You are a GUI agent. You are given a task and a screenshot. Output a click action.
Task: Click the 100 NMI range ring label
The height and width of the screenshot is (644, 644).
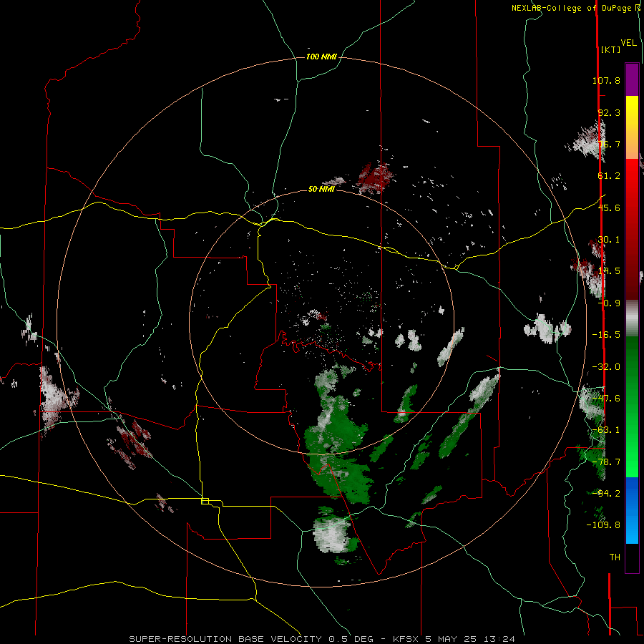(x=321, y=57)
